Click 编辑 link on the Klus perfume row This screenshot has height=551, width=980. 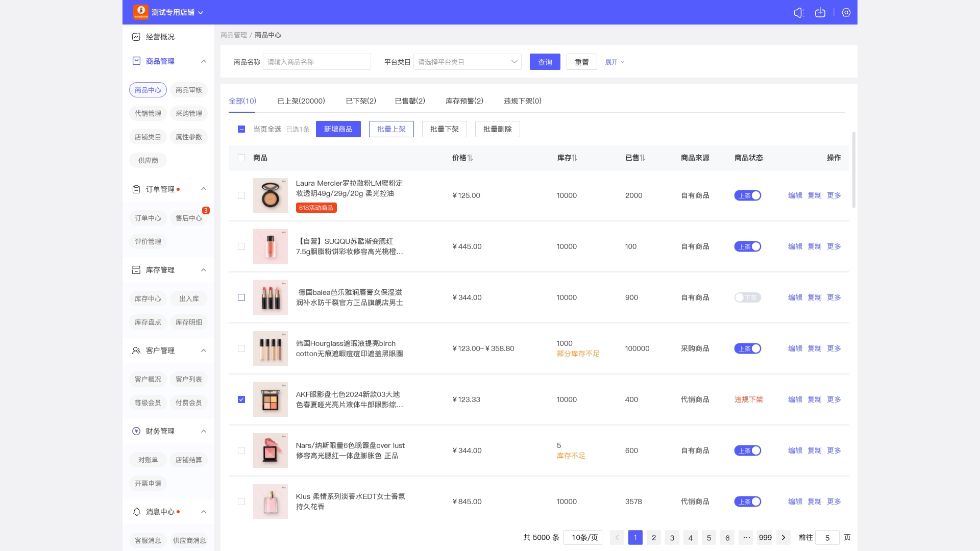coord(795,502)
